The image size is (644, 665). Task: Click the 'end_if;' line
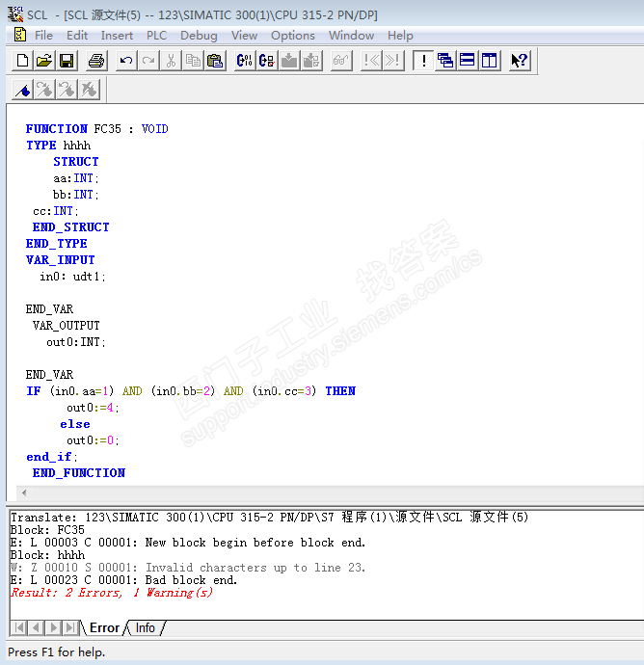pyautogui.click(x=52, y=457)
